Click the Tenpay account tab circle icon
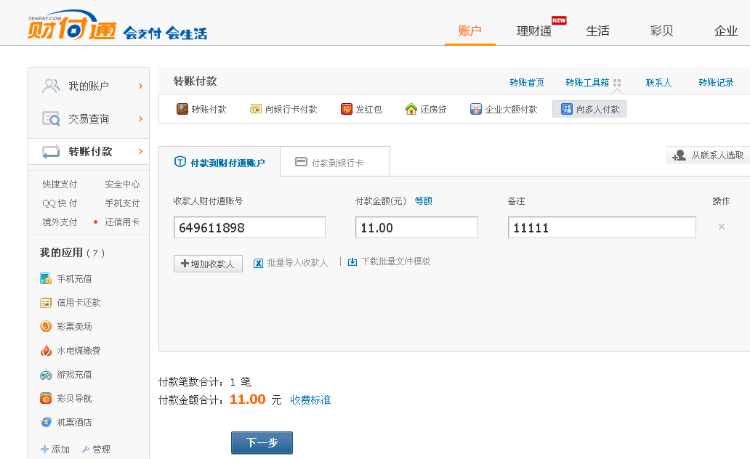Viewport: 750px width, 459px height. click(x=180, y=162)
